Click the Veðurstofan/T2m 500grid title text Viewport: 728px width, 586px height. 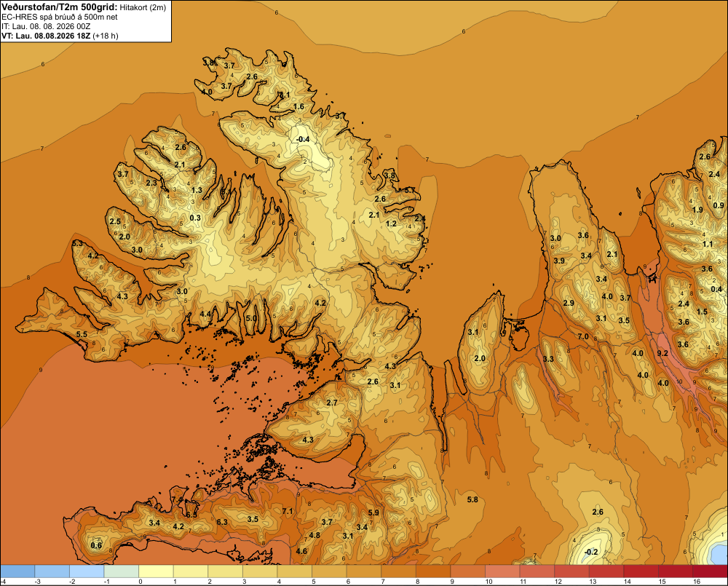tap(60, 7)
